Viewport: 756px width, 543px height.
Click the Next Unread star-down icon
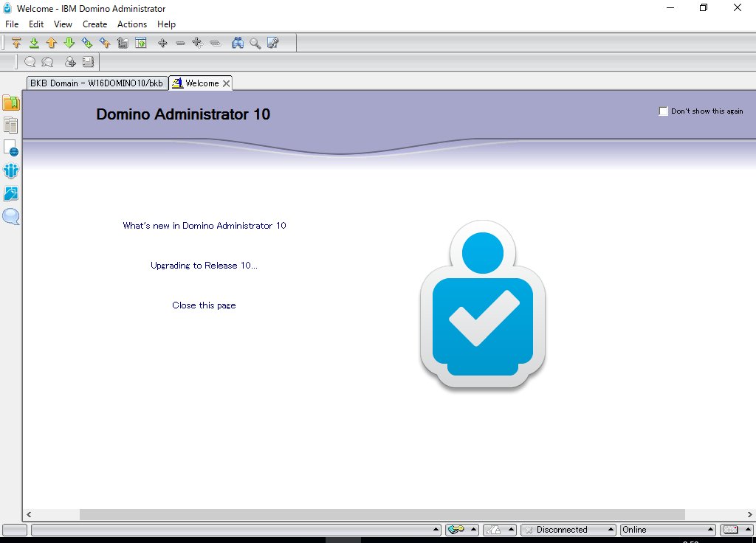[x=87, y=43]
